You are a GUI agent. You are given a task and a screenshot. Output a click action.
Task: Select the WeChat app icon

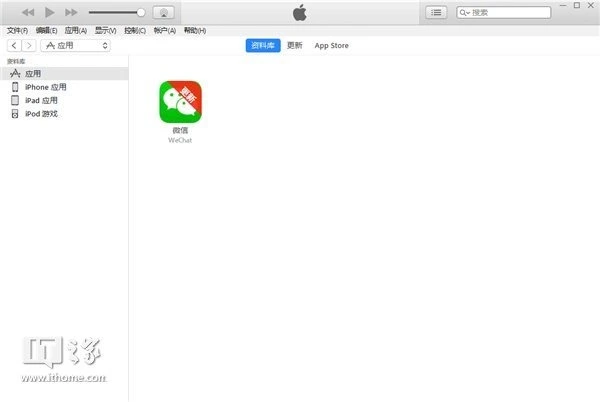[180, 101]
